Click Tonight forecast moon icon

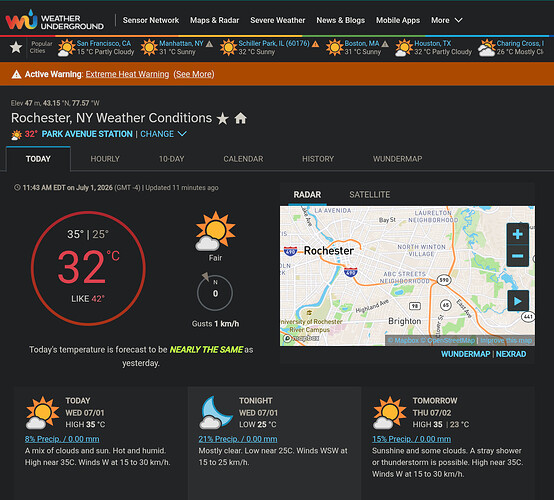[x=216, y=412]
